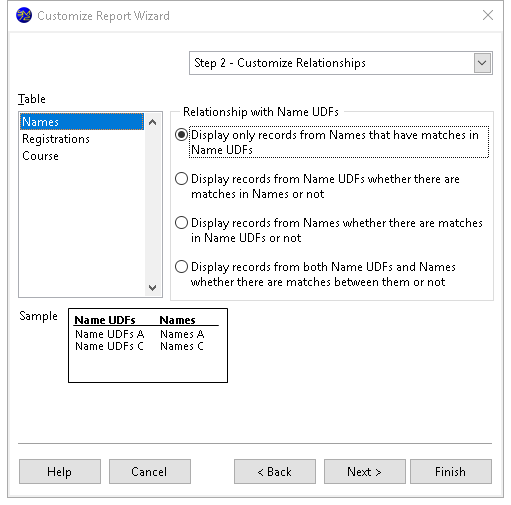Click the Table list scroll down arrow

(153, 287)
